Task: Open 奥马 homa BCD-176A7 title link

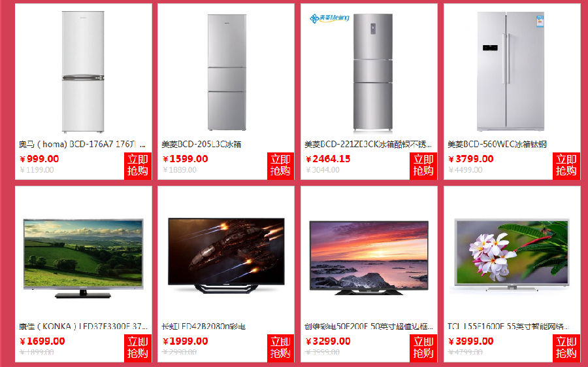Action: [x=82, y=144]
